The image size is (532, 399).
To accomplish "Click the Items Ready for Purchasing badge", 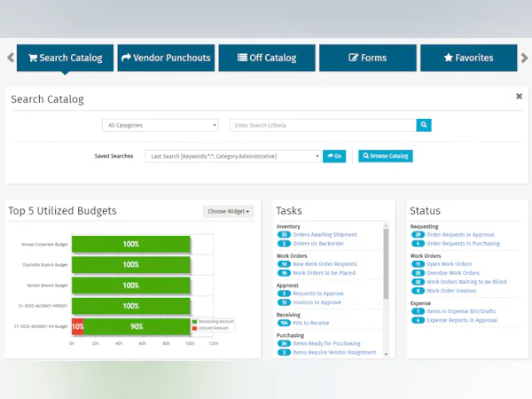I will [x=284, y=343].
